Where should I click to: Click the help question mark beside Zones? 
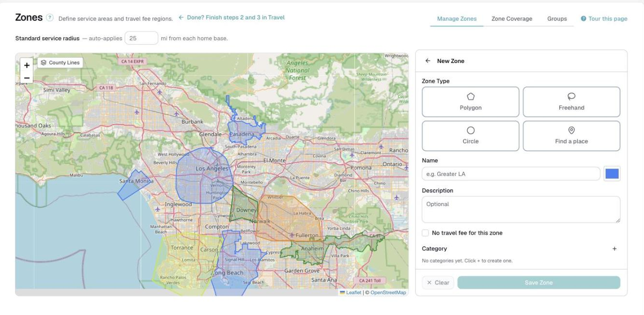click(49, 18)
